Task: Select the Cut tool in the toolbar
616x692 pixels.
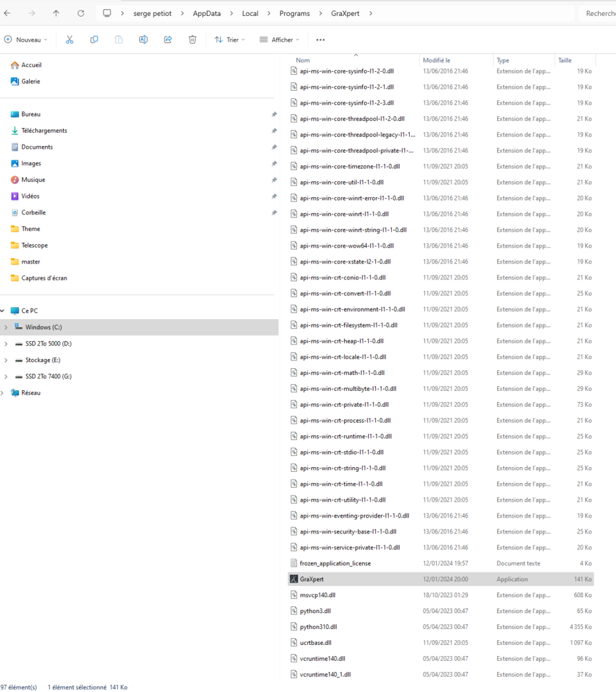Action: pyautogui.click(x=69, y=39)
